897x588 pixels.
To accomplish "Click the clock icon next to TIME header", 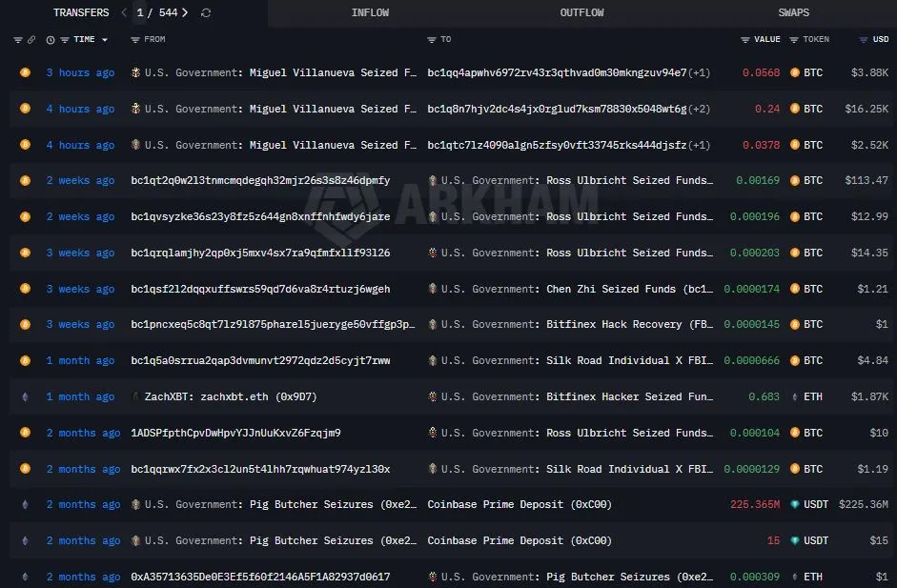I will click(x=50, y=40).
